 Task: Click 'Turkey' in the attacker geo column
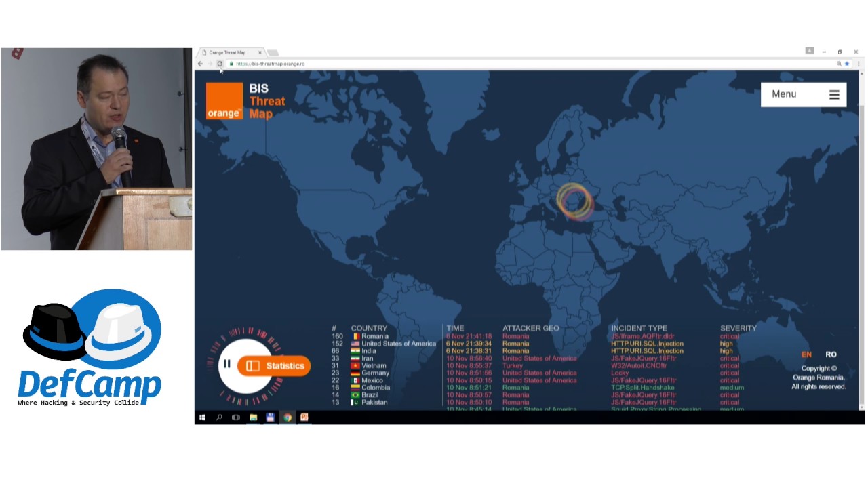click(x=513, y=366)
